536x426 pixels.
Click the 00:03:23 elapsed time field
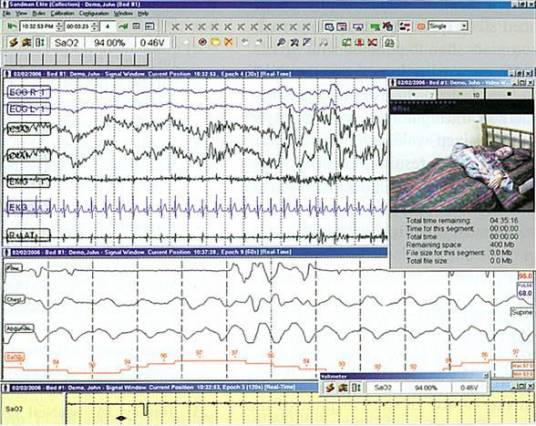point(78,26)
